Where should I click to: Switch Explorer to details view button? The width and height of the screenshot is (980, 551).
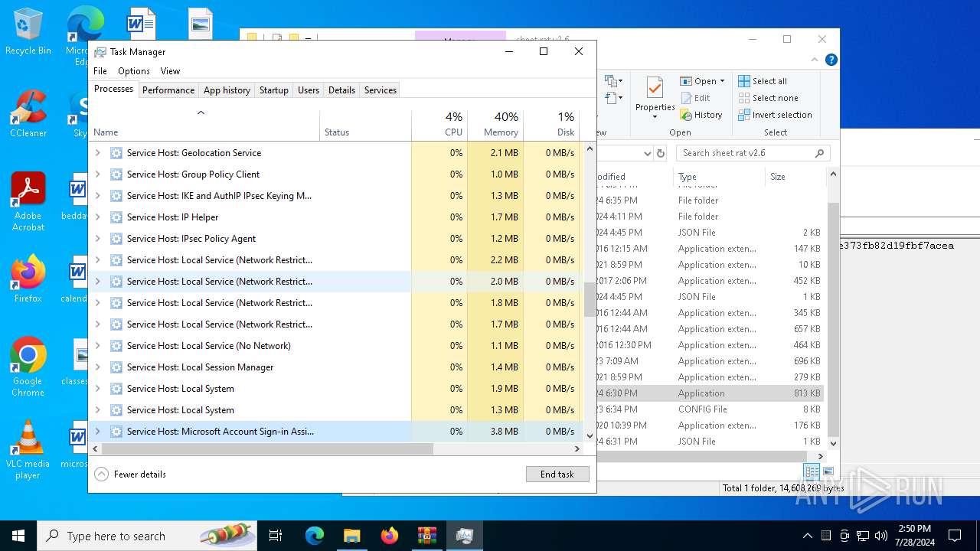coord(812,471)
